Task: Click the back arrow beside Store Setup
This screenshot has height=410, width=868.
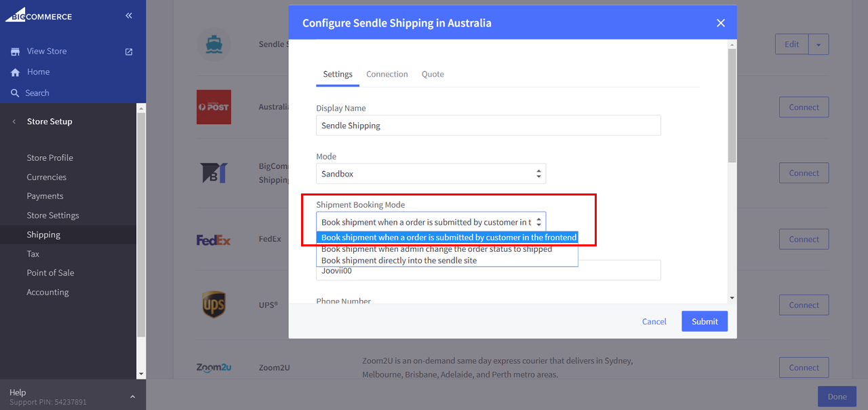Action: coord(15,122)
